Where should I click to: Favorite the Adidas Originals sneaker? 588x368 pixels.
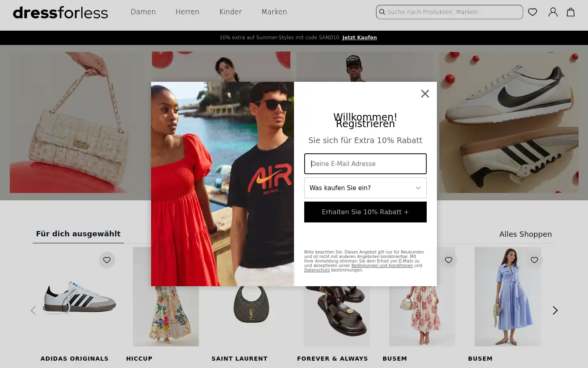[x=107, y=260]
